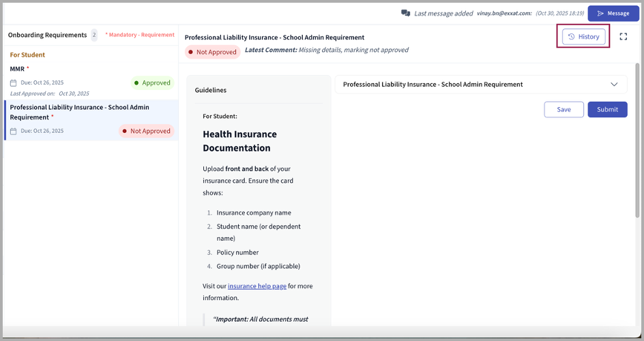644x341 pixels.
Task: Click calendar icon under Professional Liability Insurance item
Action: (x=13, y=131)
